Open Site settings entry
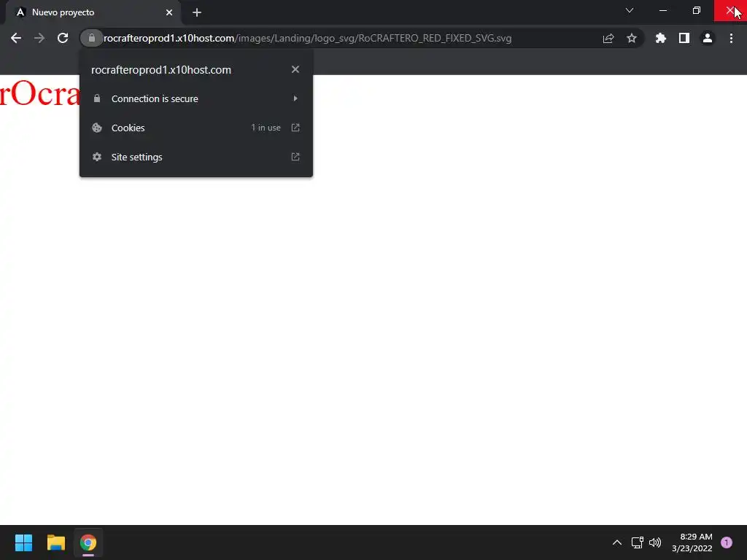The width and height of the screenshot is (747, 560). click(x=196, y=157)
